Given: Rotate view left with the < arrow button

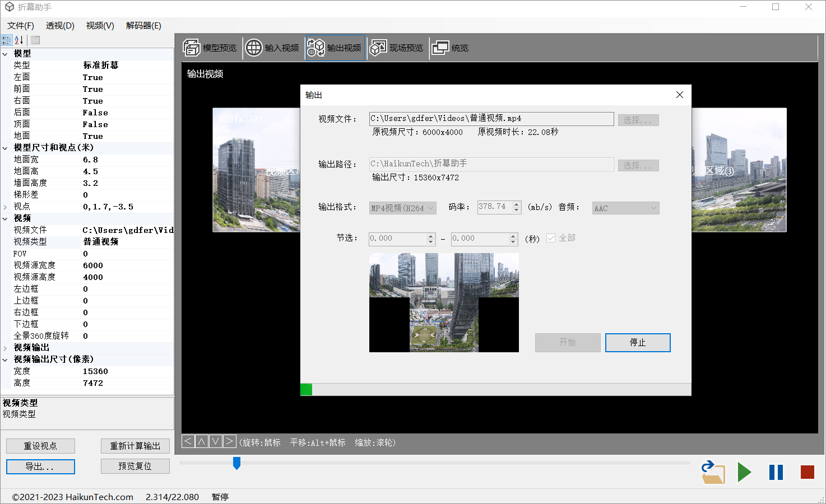Looking at the screenshot, I should pyautogui.click(x=188, y=441).
